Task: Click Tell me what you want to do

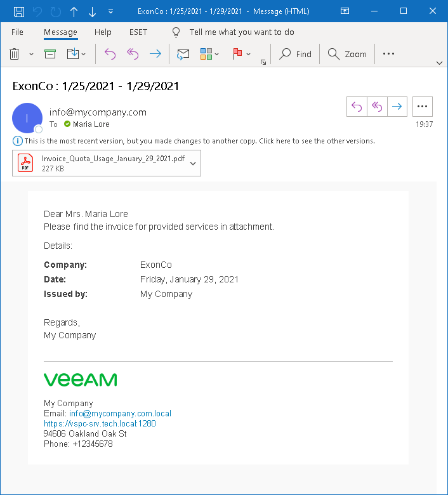Action: (242, 32)
